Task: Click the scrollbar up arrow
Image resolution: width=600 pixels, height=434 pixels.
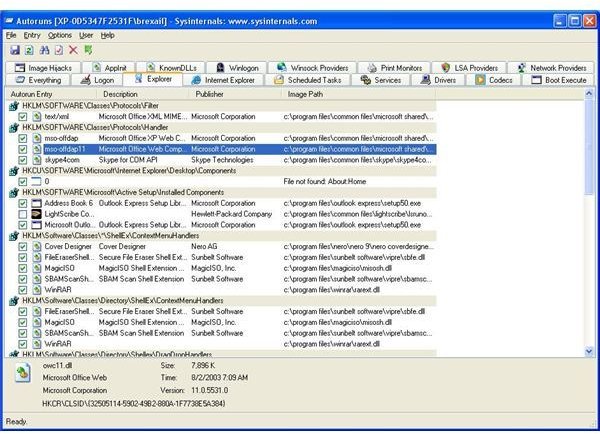Action: click(x=589, y=93)
